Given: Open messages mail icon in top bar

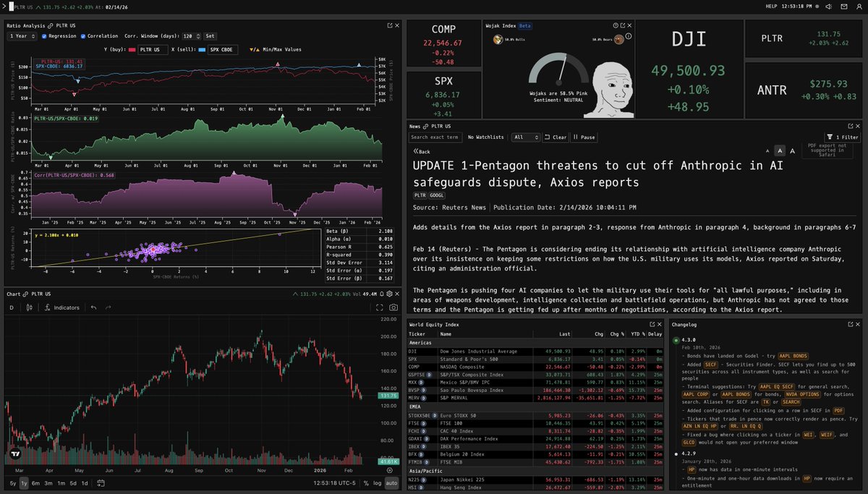Looking at the screenshot, I should click(x=843, y=7).
